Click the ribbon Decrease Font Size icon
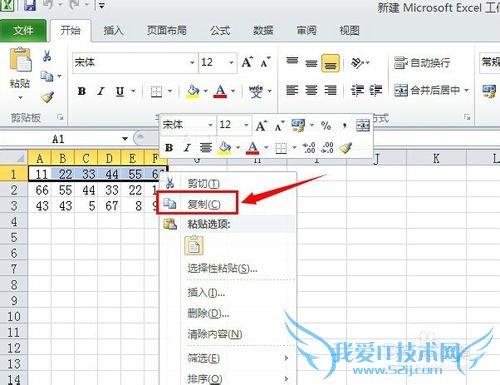Image resolution: width=500 pixels, height=385 pixels. pyautogui.click(x=265, y=62)
